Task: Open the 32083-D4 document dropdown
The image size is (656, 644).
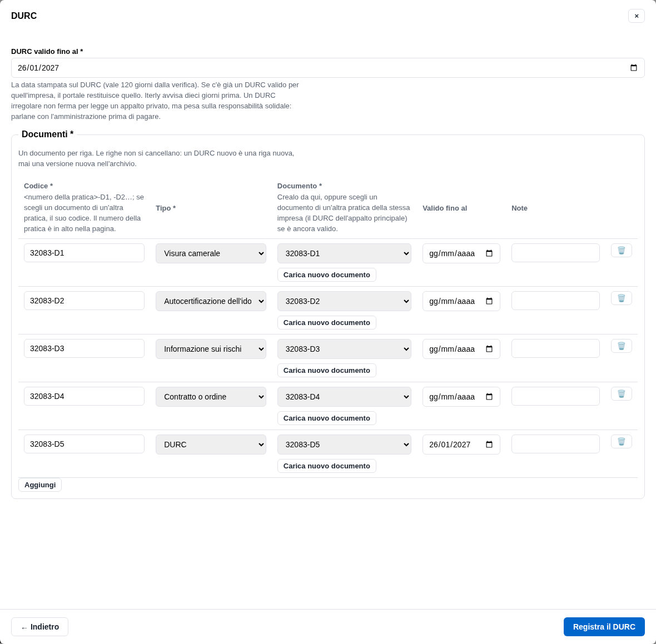Action: pos(344,397)
